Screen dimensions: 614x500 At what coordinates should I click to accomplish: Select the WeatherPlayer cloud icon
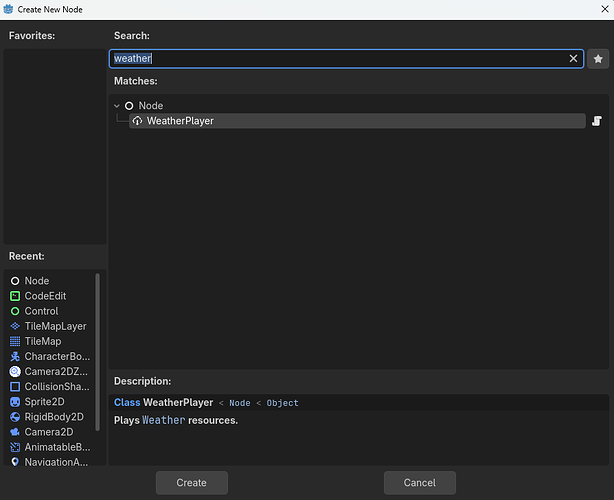pyautogui.click(x=137, y=121)
